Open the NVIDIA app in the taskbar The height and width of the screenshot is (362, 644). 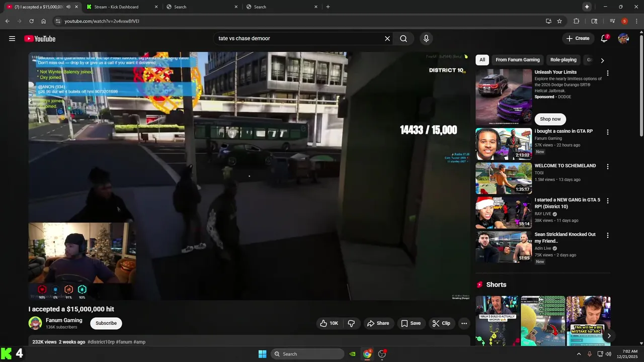(353, 354)
